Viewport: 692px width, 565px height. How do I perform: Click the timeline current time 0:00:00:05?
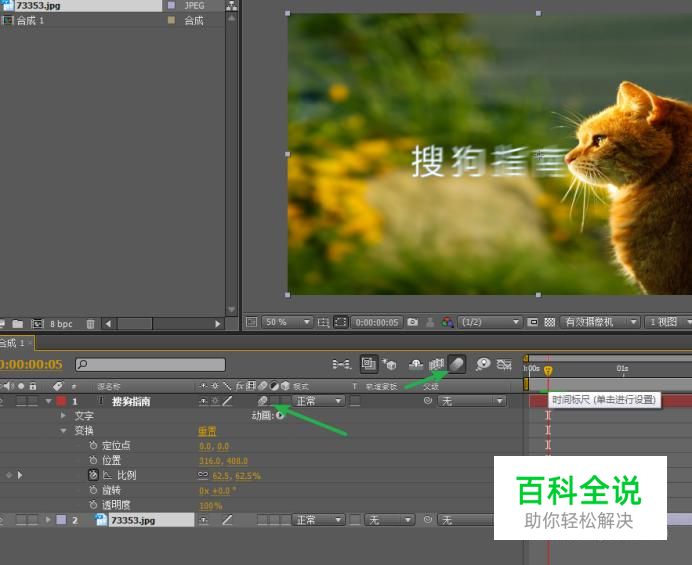[x=31, y=364]
